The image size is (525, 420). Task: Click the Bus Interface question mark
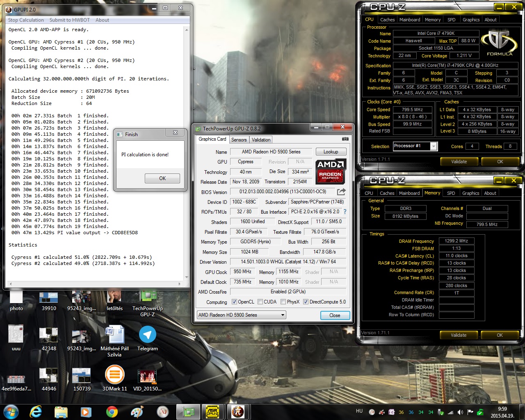(345, 212)
